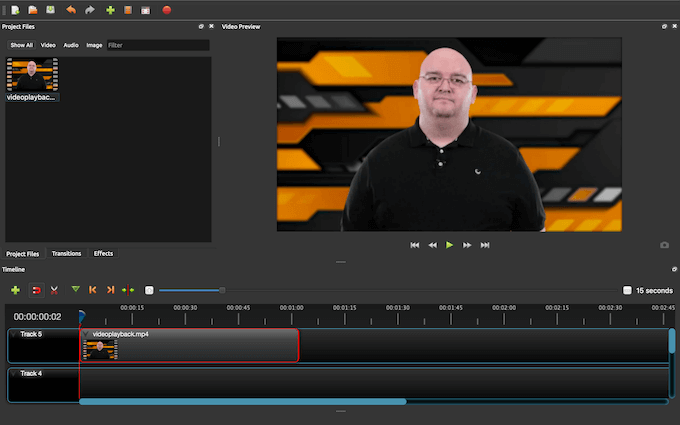680x425 pixels.
Task: Open the Track 5 menu arrow
Action: point(14,334)
